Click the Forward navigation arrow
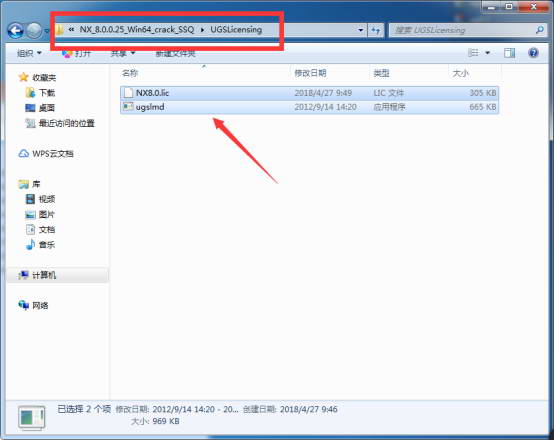Viewport: 554px width, 440px height. (x=34, y=31)
